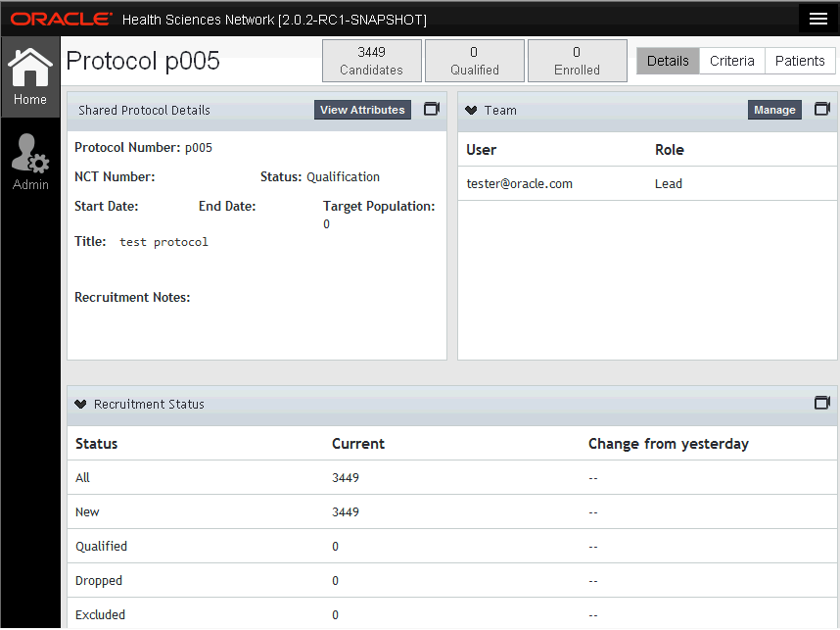840x630 pixels.
Task: Click the Protocol p005 page title
Action: click(x=143, y=61)
